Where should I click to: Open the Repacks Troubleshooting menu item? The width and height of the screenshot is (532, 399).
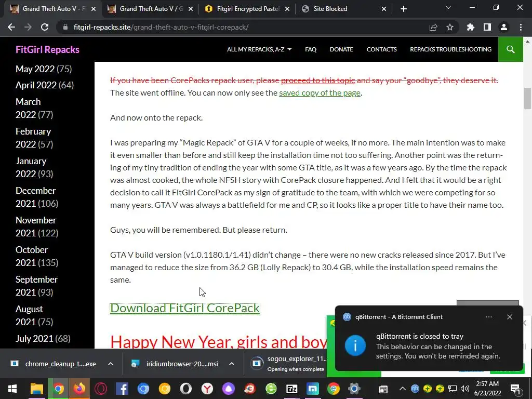click(450, 49)
